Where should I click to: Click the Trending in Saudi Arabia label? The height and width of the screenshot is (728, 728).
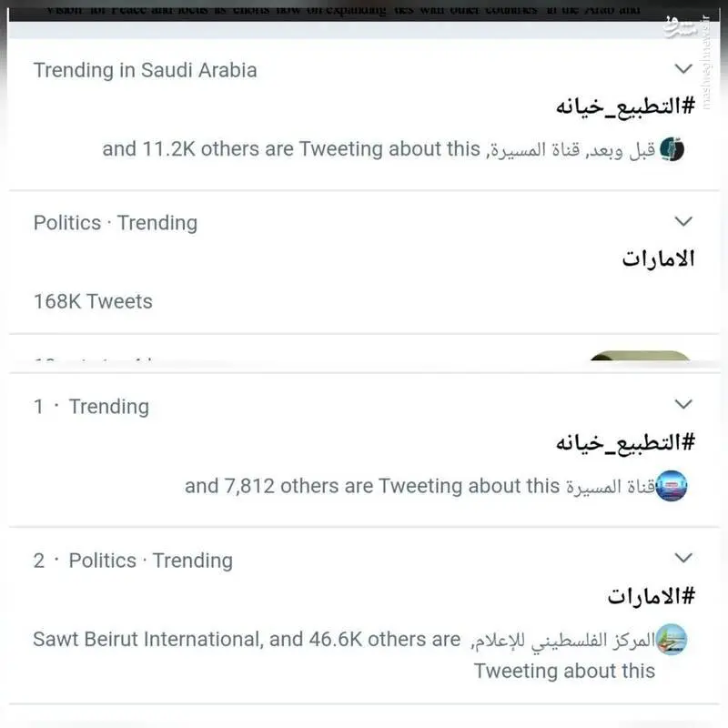click(x=146, y=70)
